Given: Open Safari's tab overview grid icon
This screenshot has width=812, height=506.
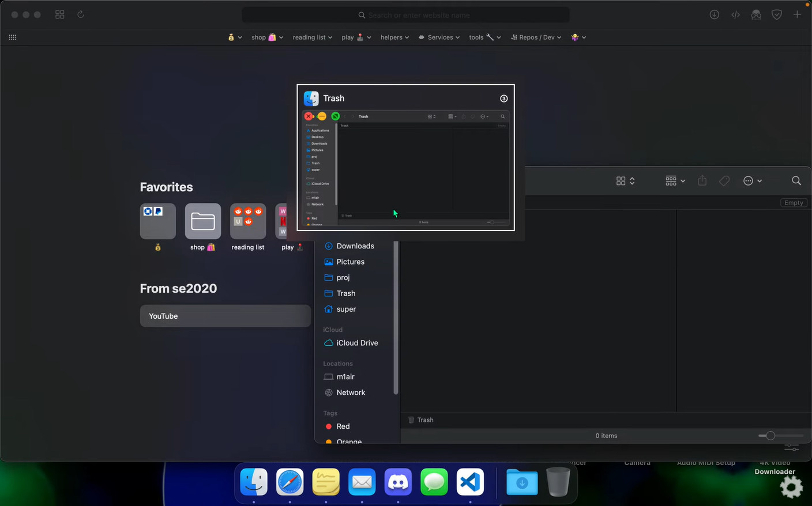Looking at the screenshot, I should pyautogui.click(x=60, y=14).
